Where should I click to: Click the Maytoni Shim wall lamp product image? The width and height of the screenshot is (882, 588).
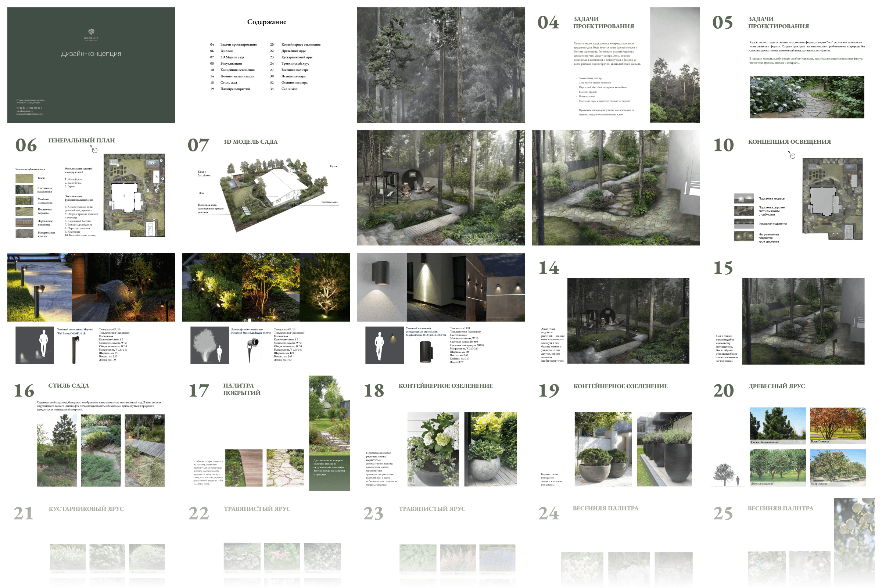(426, 352)
